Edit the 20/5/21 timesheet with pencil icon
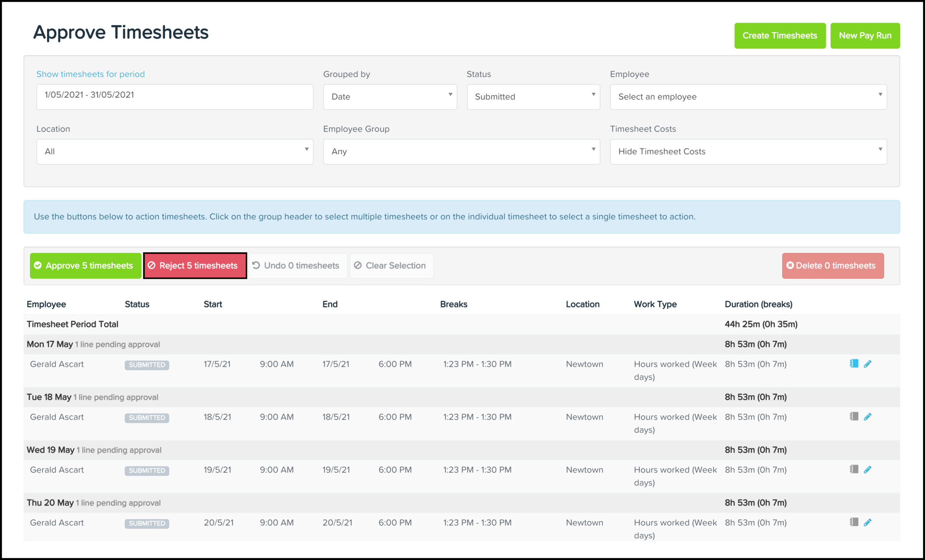 coord(868,523)
